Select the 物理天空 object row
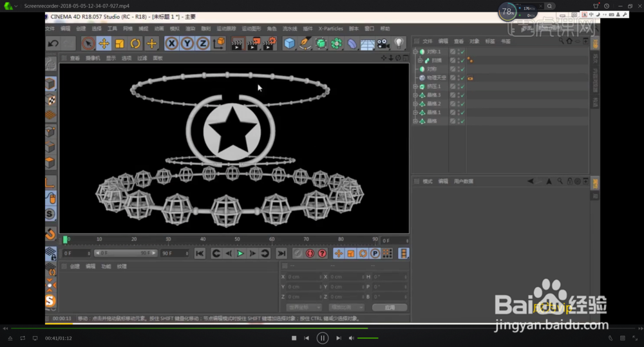Viewport: 644px width, 347px height. point(436,78)
